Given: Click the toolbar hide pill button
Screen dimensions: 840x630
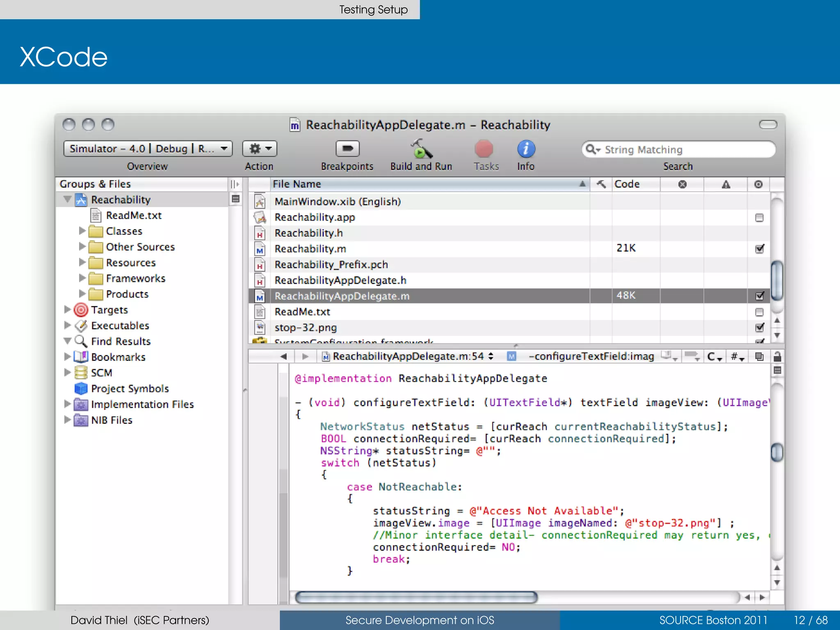Looking at the screenshot, I should [x=768, y=124].
